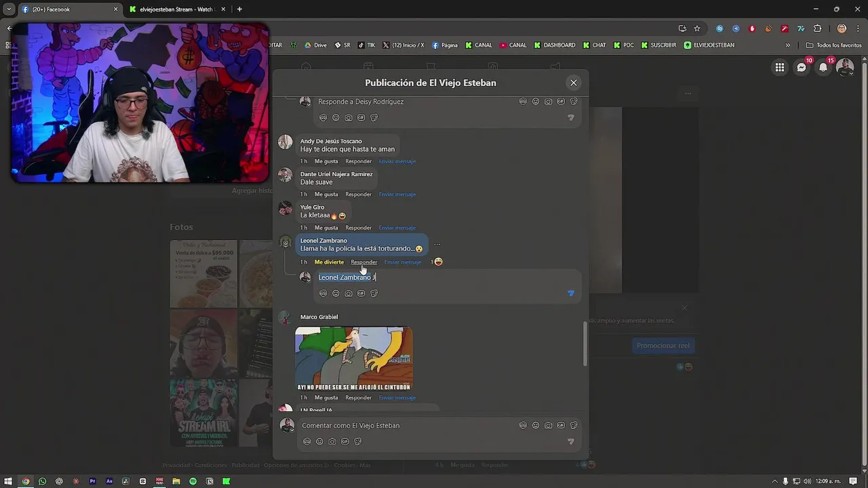This screenshot has height=488, width=868.
Task: Open the DASHBOARD bookmark
Action: point(555,45)
